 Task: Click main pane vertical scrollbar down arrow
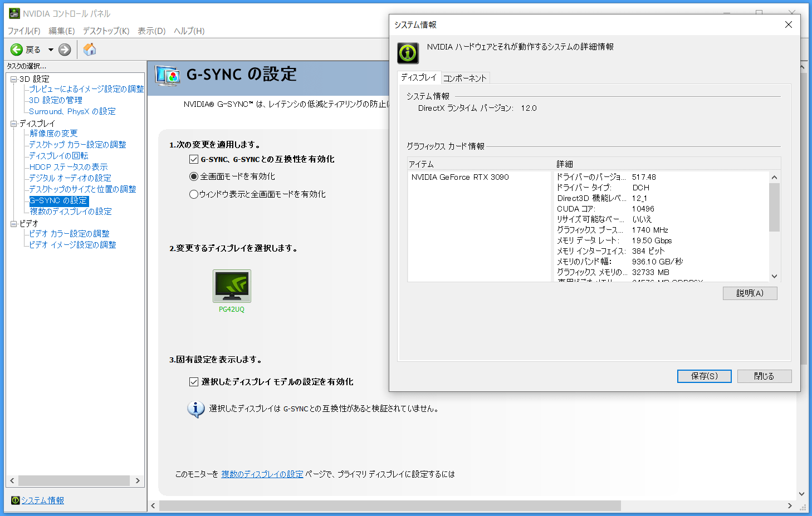pos(802,494)
